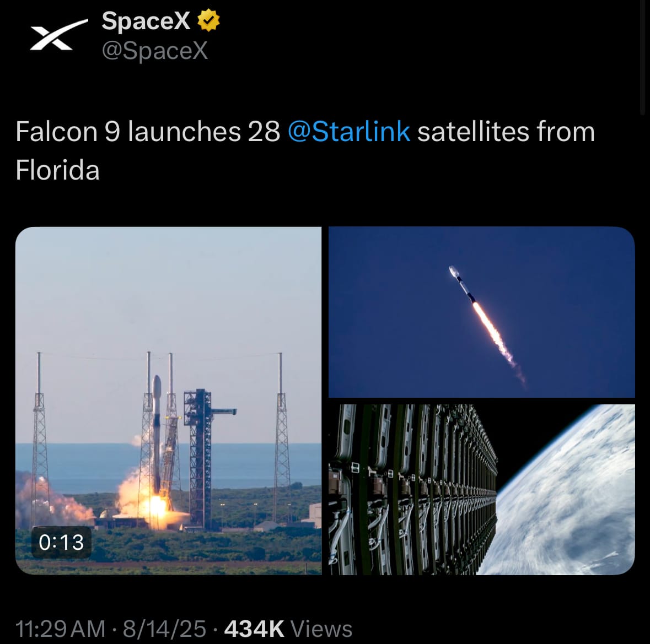Open the SpaceX X-logo profile avatar
650x644 pixels.
59,35
